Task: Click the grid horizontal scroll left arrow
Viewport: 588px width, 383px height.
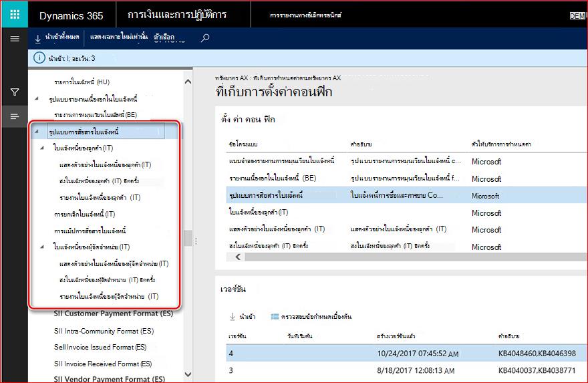Action: pos(238,257)
